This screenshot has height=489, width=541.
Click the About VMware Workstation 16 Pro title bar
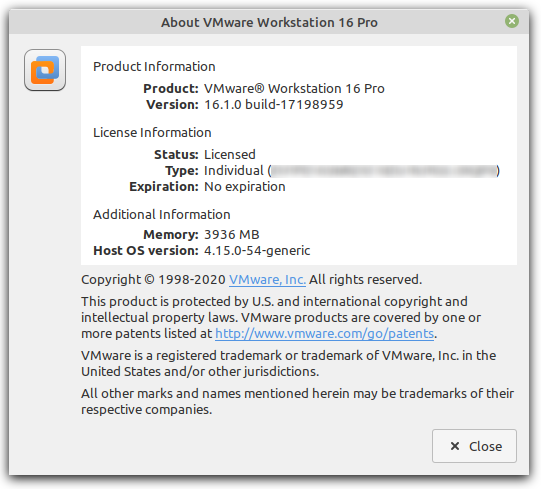[269, 22]
